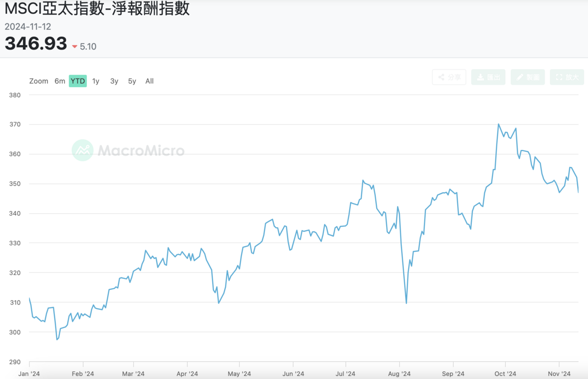Image resolution: width=588 pixels, height=379 pixels.
Task: Click the 分享 share button
Action: (x=449, y=77)
